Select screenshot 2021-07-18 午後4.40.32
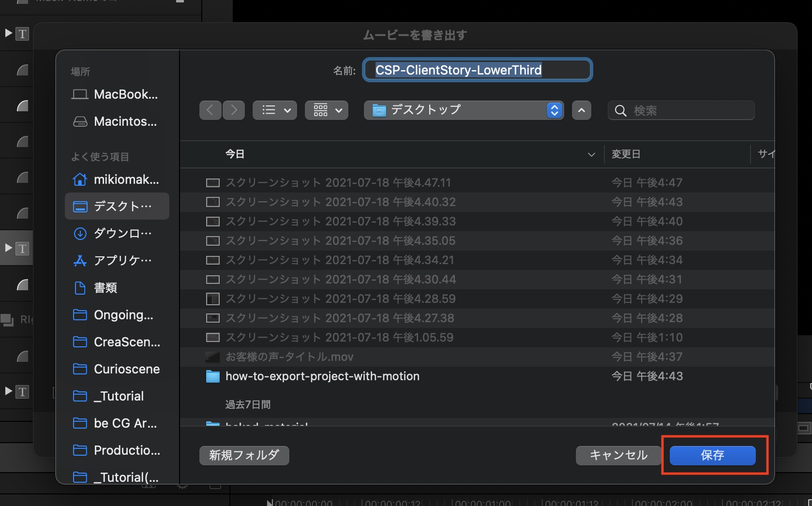 click(477, 202)
